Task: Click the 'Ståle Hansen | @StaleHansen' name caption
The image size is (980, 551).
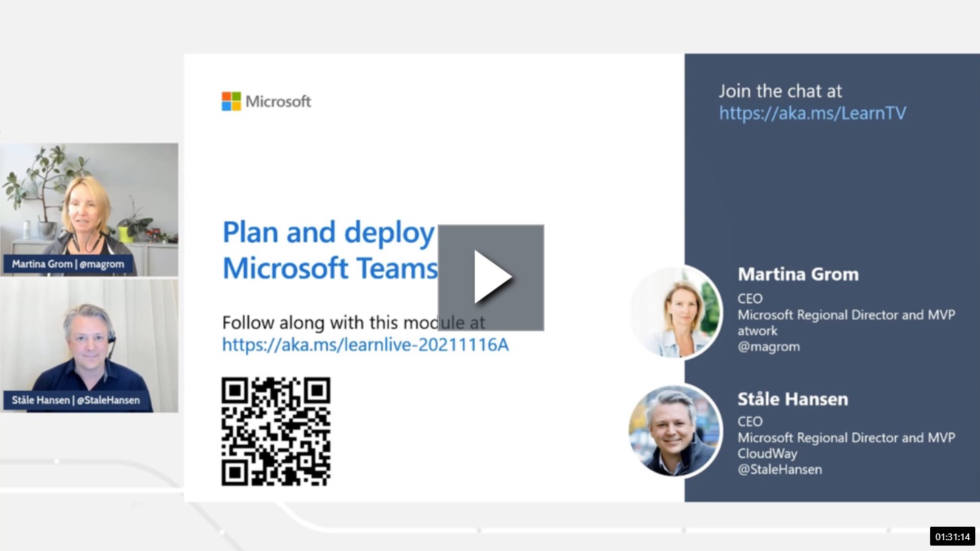Action: click(x=76, y=400)
